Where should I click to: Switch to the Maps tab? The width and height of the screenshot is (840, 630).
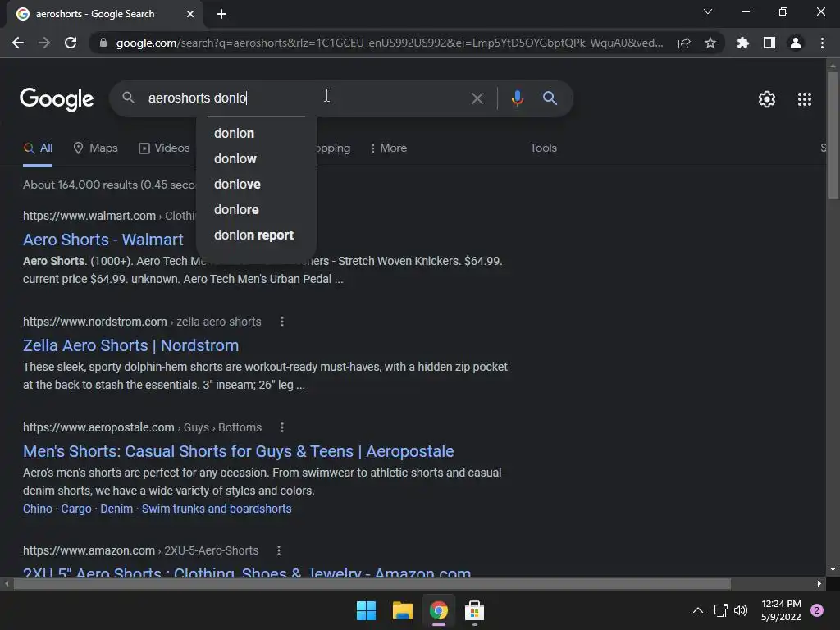[95, 148]
